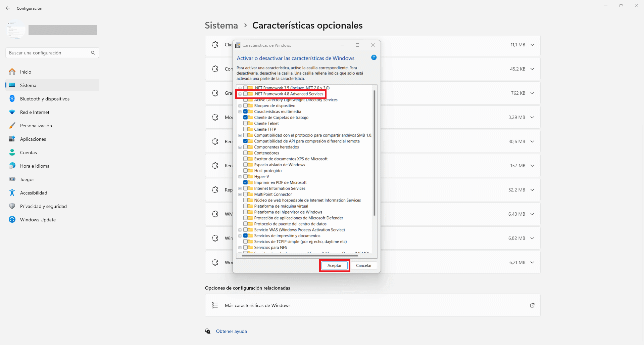Click the external link icon for Más características

pos(532,305)
